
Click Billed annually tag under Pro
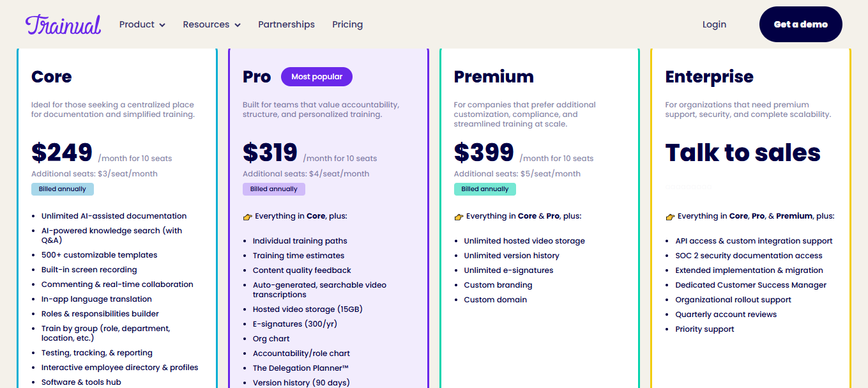(274, 189)
